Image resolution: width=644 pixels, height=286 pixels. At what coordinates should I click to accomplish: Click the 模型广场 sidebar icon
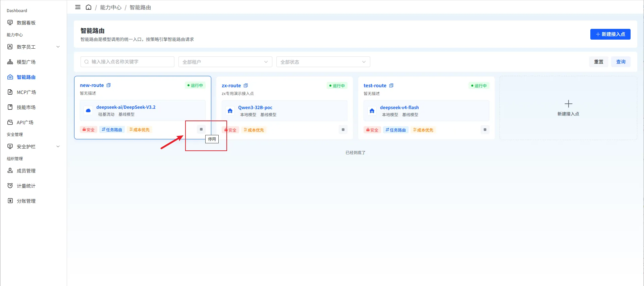point(10,62)
